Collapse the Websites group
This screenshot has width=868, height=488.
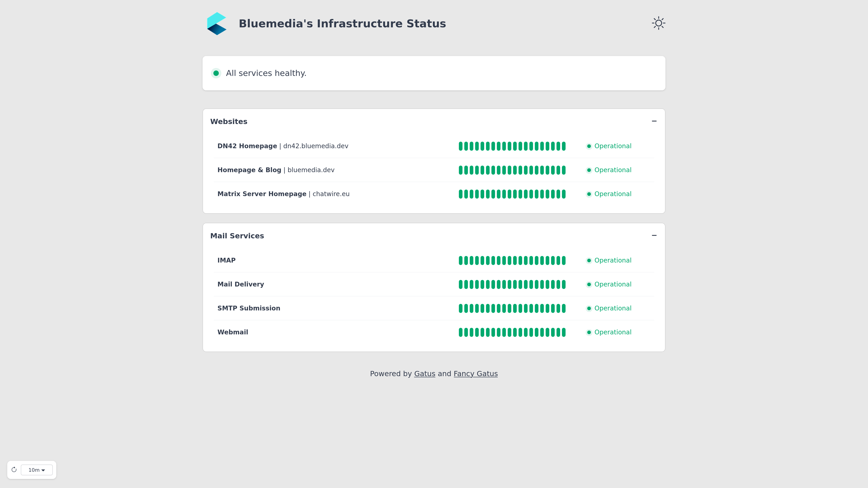(654, 121)
